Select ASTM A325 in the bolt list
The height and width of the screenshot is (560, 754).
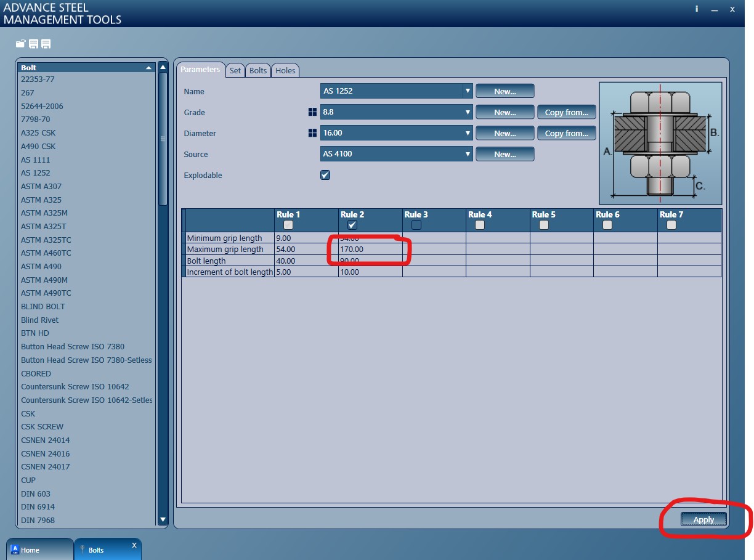click(41, 200)
